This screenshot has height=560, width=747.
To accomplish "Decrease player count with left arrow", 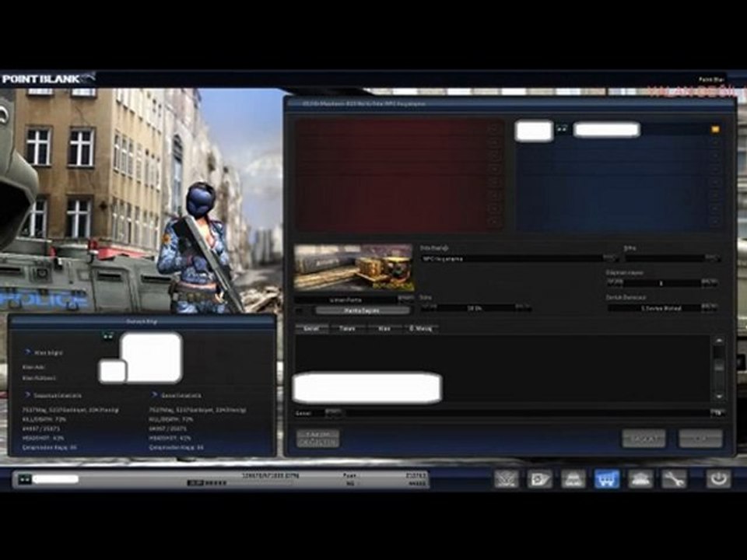I will coord(615,283).
